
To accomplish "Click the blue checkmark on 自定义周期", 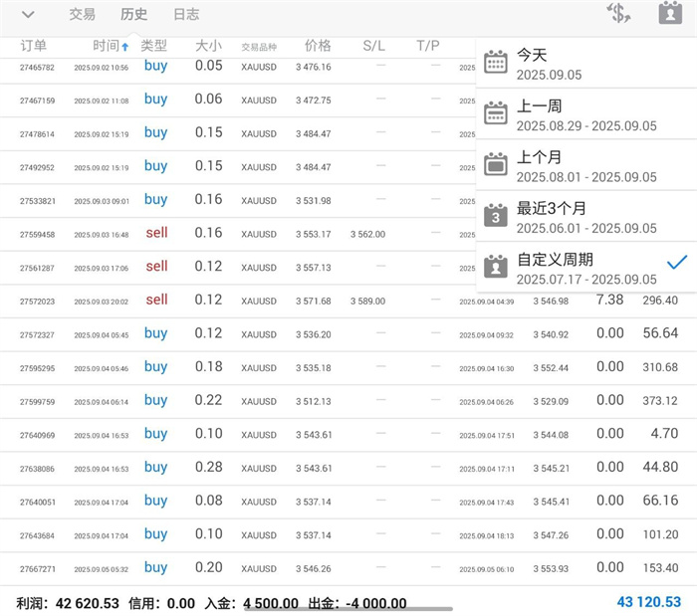I will click(x=677, y=263).
